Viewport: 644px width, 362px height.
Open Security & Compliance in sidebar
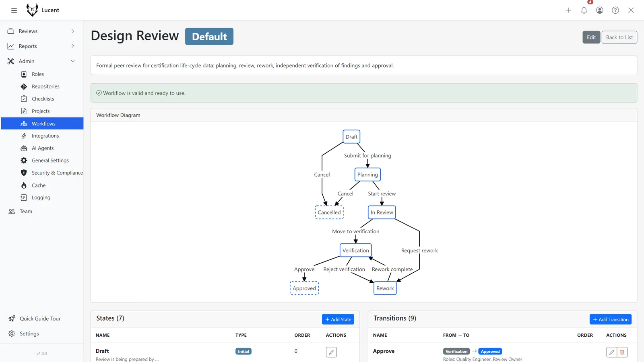tap(42, 173)
